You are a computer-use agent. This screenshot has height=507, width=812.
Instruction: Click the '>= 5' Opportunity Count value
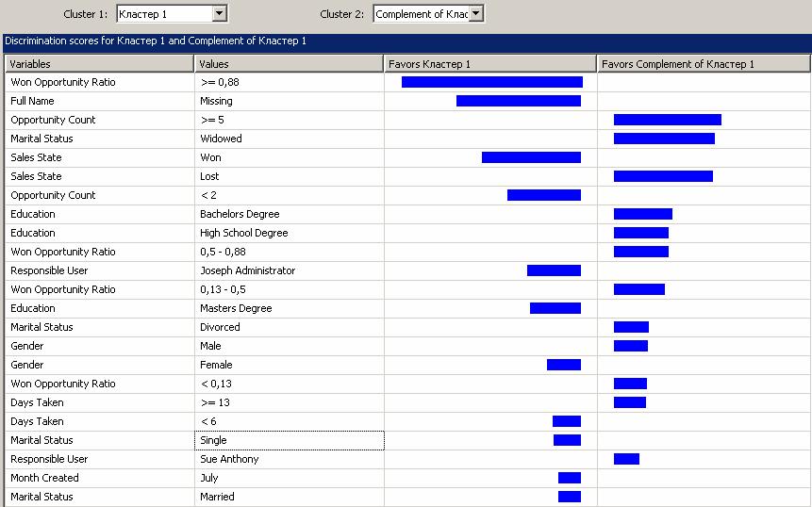[x=289, y=120]
